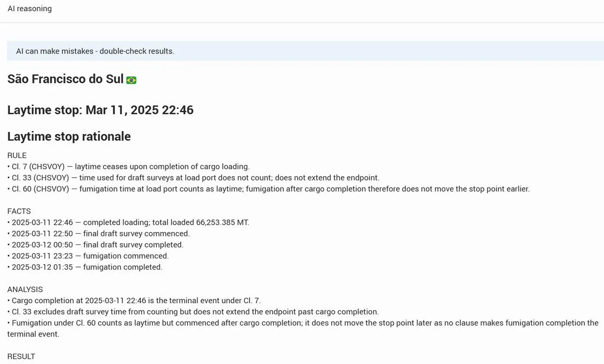Image resolution: width=604 pixels, height=364 pixels.
Task: Click the 'AI can make mistakes' notice banner
Action: tap(305, 51)
